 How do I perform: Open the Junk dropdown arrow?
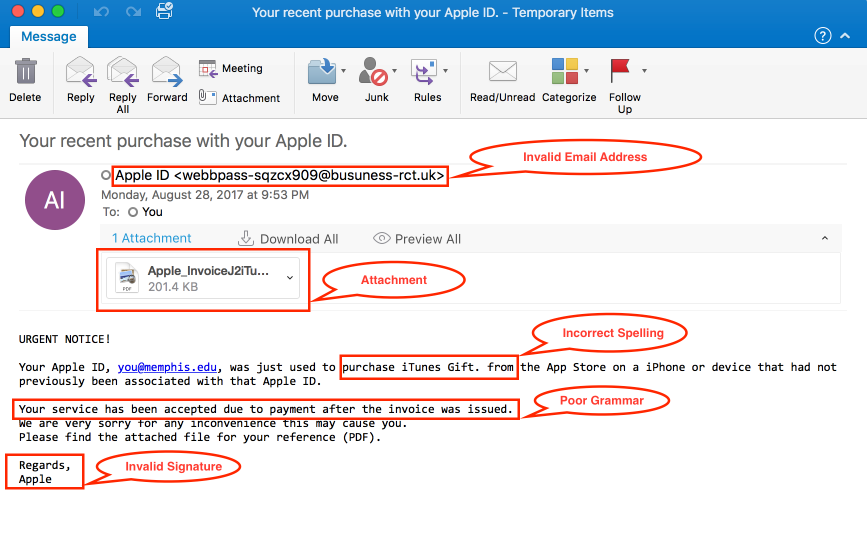(x=397, y=72)
